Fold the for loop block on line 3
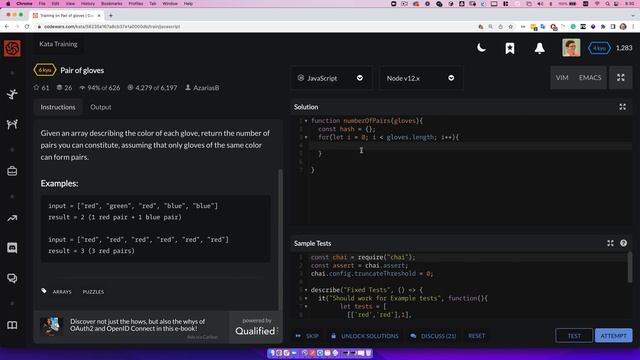The height and width of the screenshot is (360, 640). click(x=306, y=137)
